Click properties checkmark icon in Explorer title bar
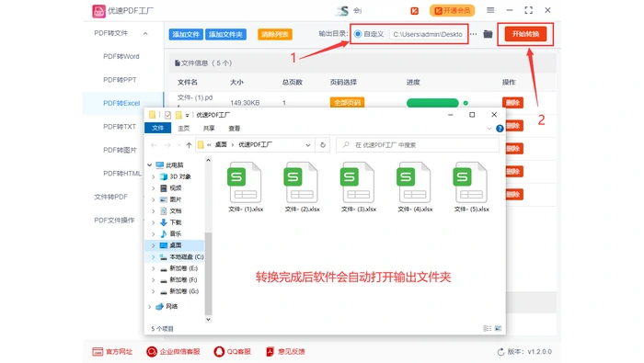This screenshot has height=363, width=644. [x=167, y=115]
